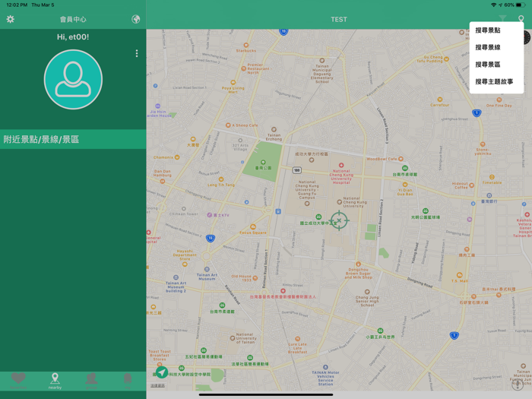Tap the user profile avatar
This screenshot has height=399, width=532.
(x=73, y=80)
